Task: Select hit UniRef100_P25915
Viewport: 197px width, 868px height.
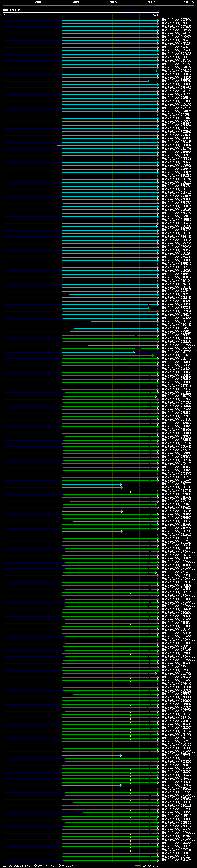Action: coord(176,789)
